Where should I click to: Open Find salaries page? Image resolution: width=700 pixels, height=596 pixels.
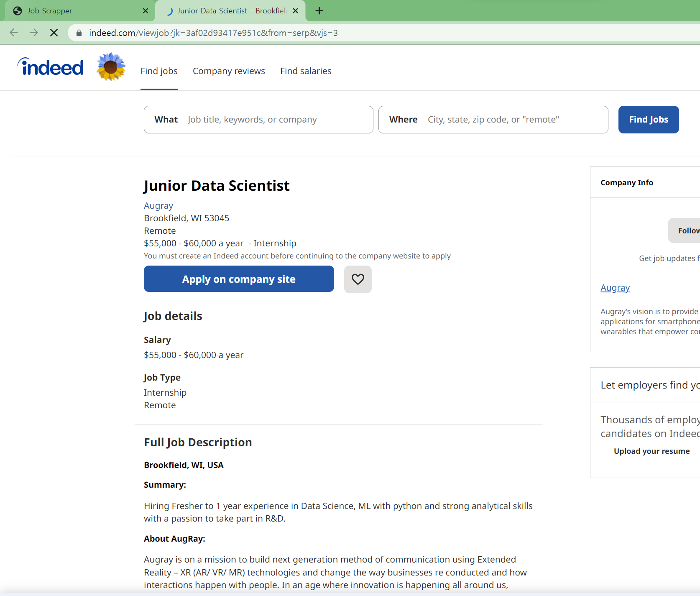tap(306, 71)
